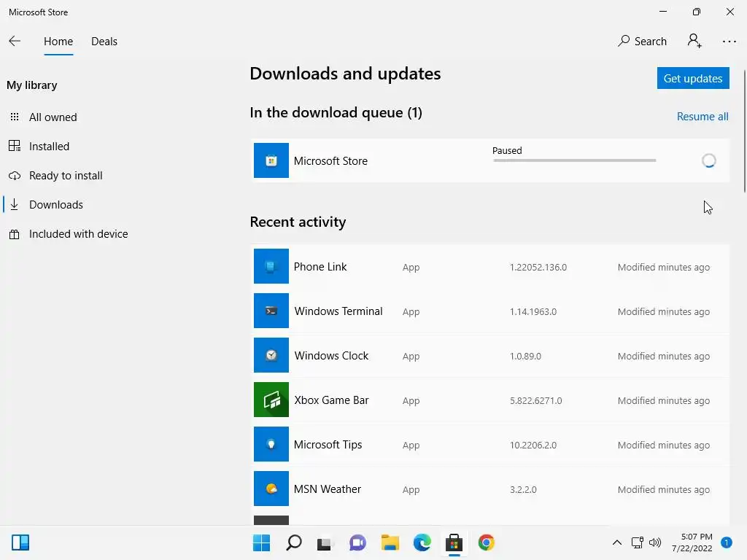Screen dimensions: 747x560
Task: Click the Ready to install cloud icon
Action: coord(15,176)
